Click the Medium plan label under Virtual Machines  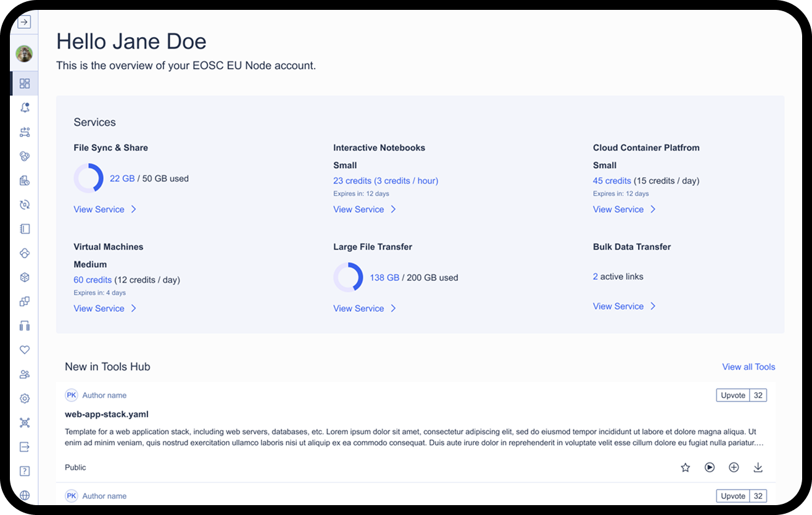coord(90,264)
